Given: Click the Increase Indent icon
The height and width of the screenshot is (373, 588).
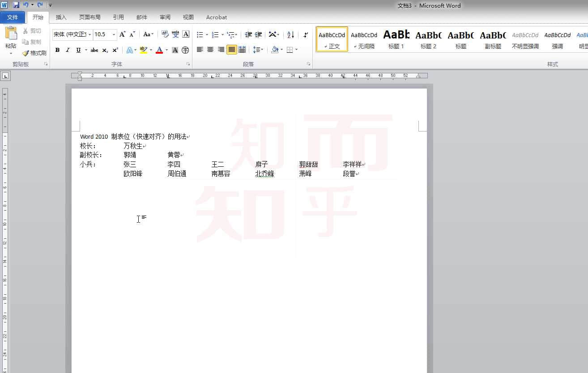Looking at the screenshot, I should 258,34.
